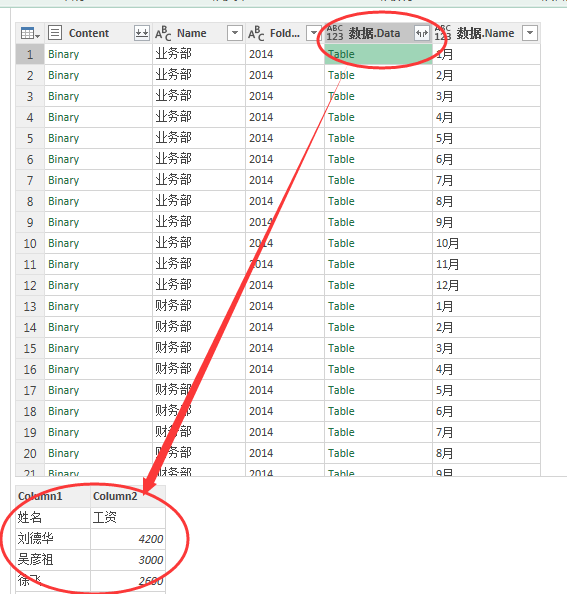
Task: Click the ABC123 type icon of 数据.Name
Action: coord(443,33)
